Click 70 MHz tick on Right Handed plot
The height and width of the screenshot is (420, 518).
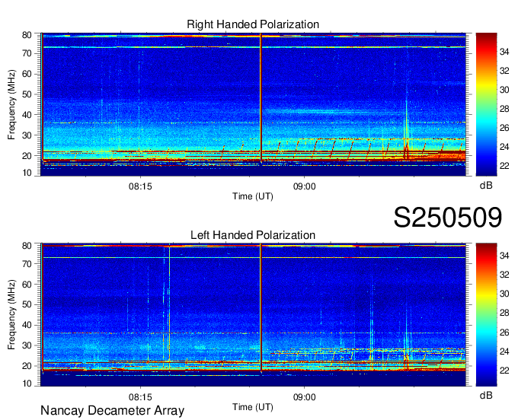[27, 53]
